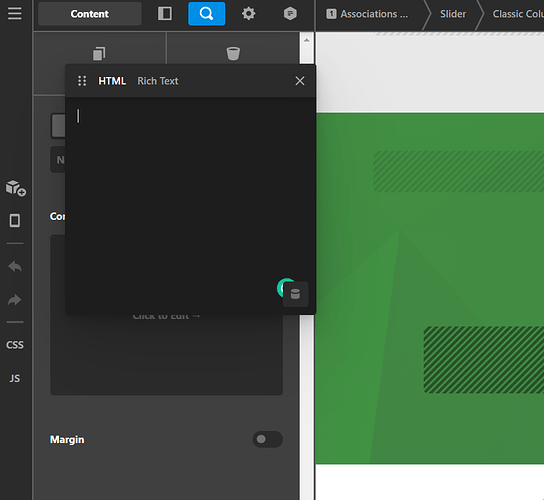Screen dimensions: 544x500
Task: Click the green Grammarly icon
Action: (283, 287)
